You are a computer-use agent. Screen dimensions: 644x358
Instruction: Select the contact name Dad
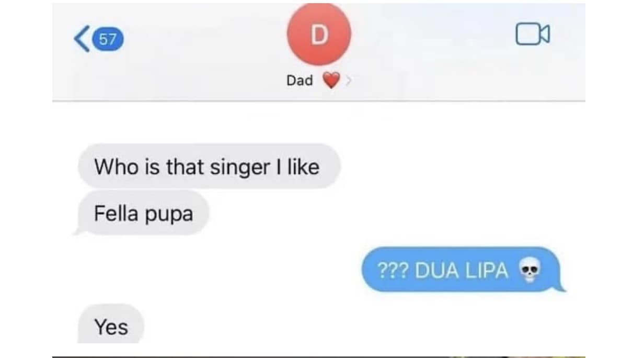pos(300,81)
